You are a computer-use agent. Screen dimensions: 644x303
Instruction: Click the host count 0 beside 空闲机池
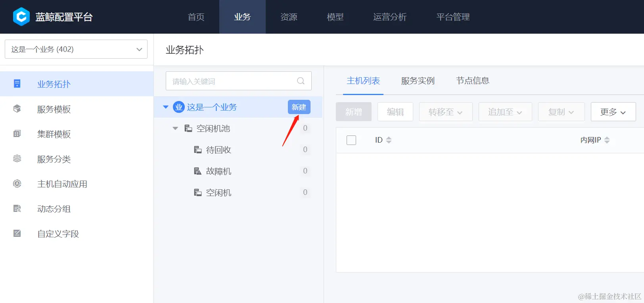(x=305, y=128)
